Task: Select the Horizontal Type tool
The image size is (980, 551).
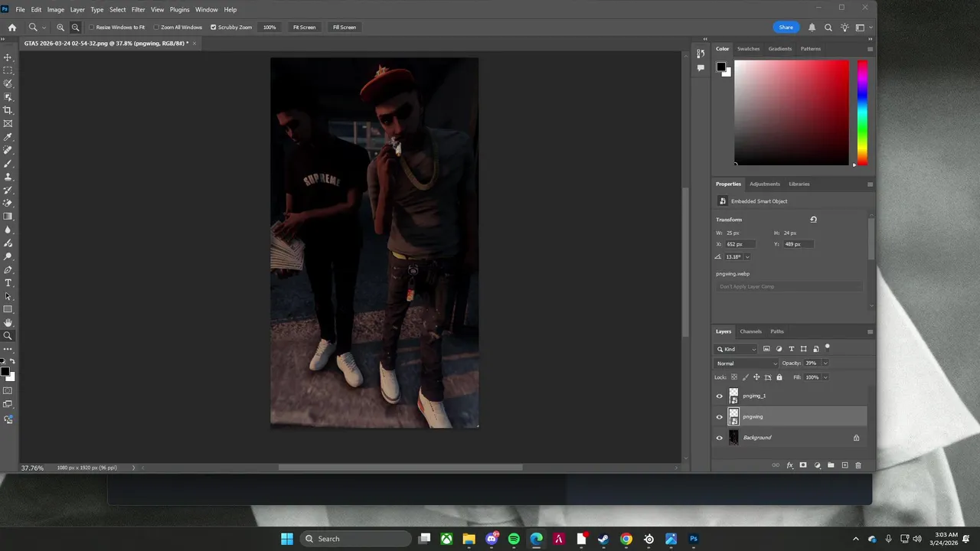Action: 8,283
